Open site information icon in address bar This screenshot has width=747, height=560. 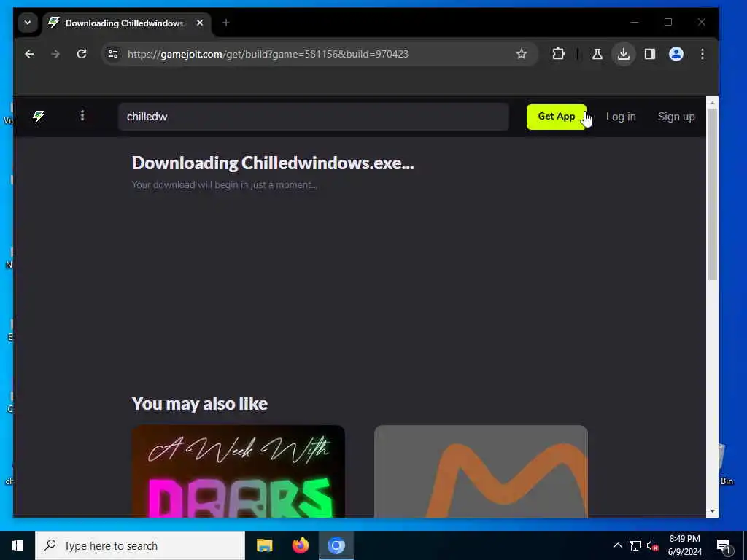click(113, 54)
